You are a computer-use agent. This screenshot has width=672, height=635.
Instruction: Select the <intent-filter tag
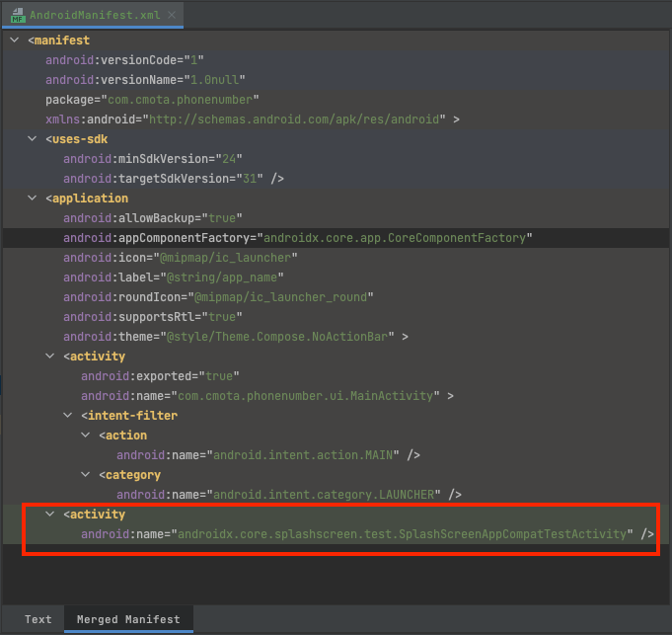[129, 415]
